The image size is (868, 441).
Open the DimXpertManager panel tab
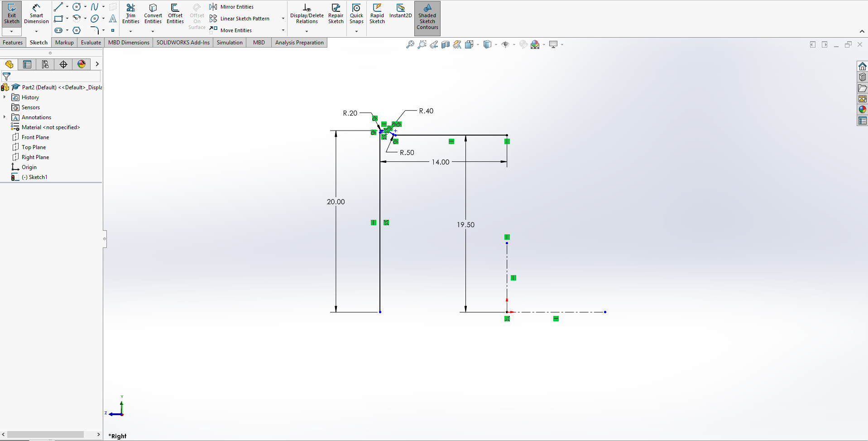[63, 64]
